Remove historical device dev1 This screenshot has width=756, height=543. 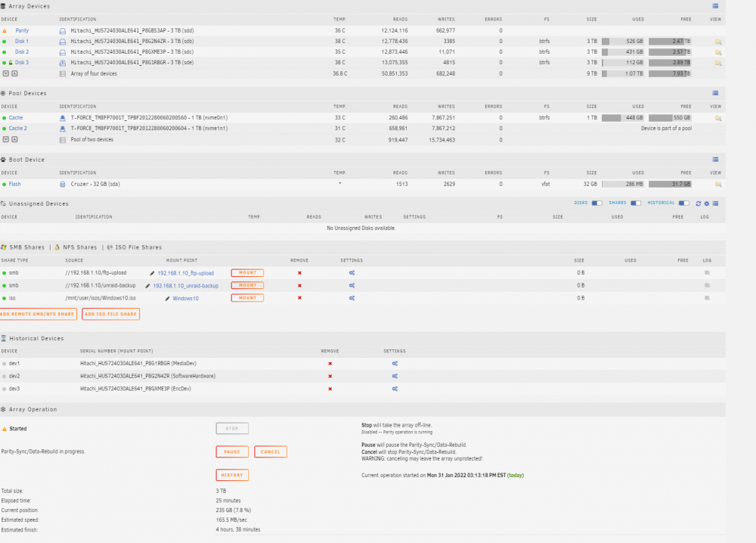[330, 364]
